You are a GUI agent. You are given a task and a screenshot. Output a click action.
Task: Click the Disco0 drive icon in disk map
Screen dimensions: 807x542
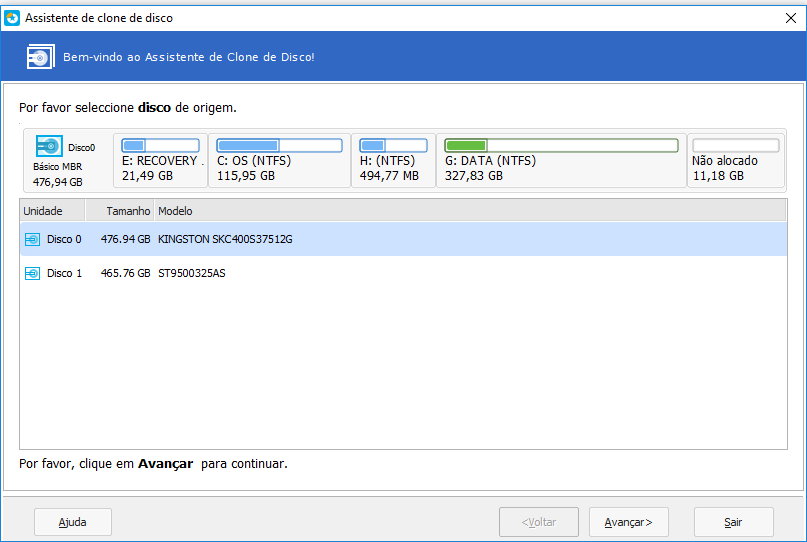[x=49, y=146]
